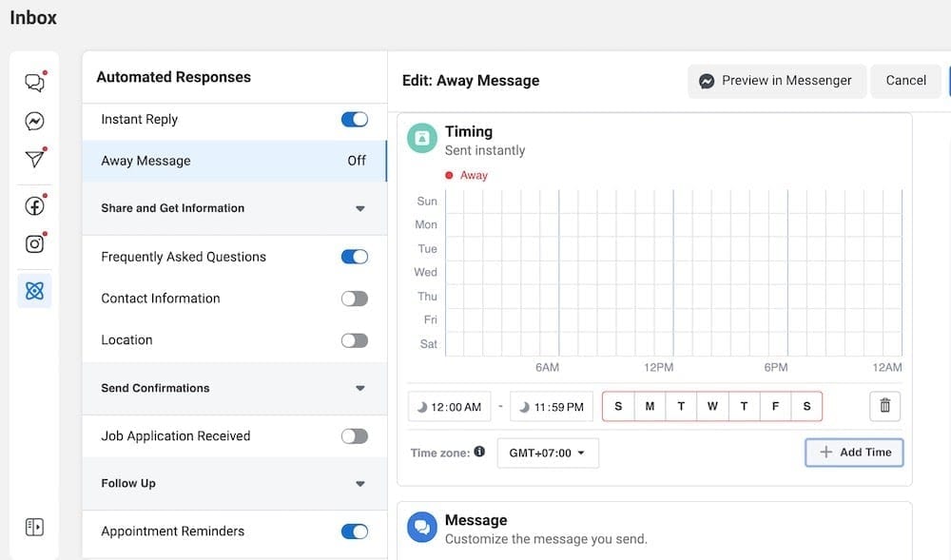Screen dimensions: 951x560
Task: Select the Contact Information item
Action: pos(234,299)
